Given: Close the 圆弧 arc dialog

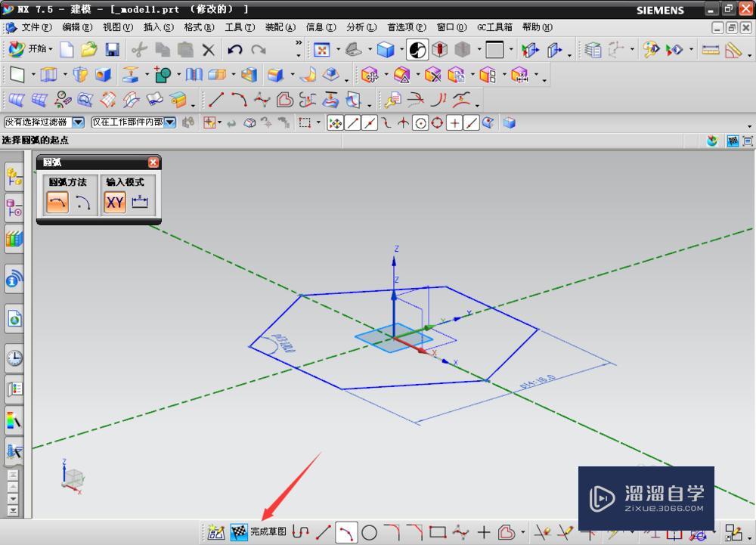Looking at the screenshot, I should tap(153, 163).
